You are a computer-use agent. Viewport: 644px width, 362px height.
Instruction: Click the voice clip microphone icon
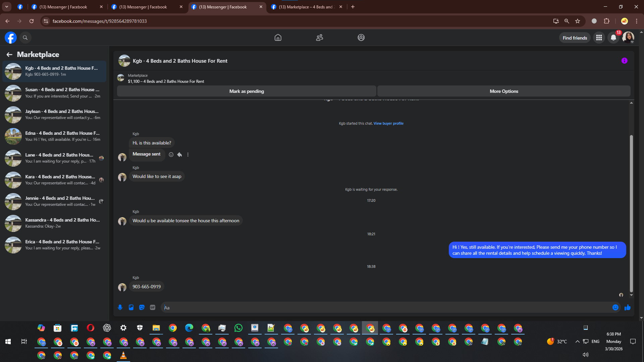point(120,307)
